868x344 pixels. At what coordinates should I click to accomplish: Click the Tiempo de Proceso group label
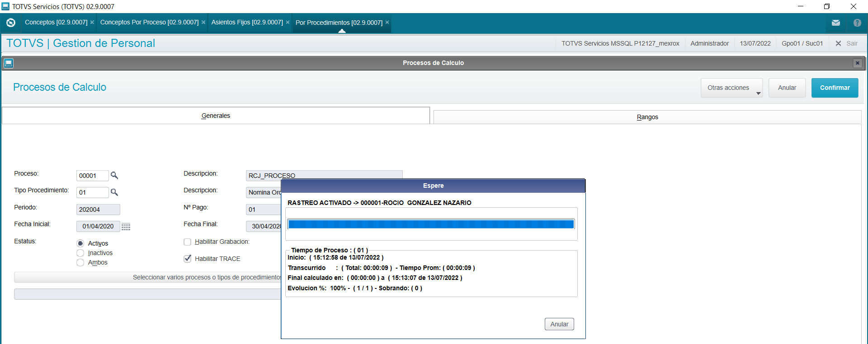point(330,250)
